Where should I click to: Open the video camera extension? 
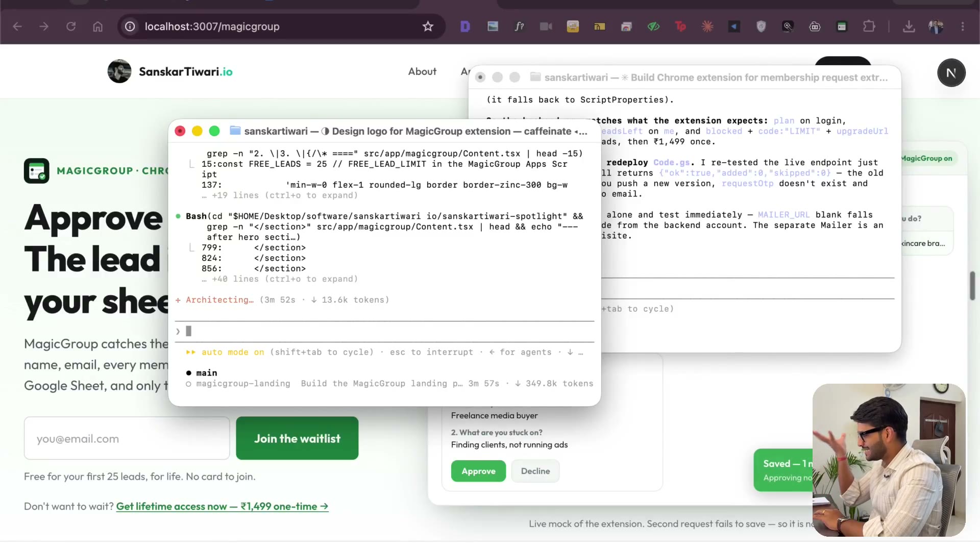(x=546, y=27)
